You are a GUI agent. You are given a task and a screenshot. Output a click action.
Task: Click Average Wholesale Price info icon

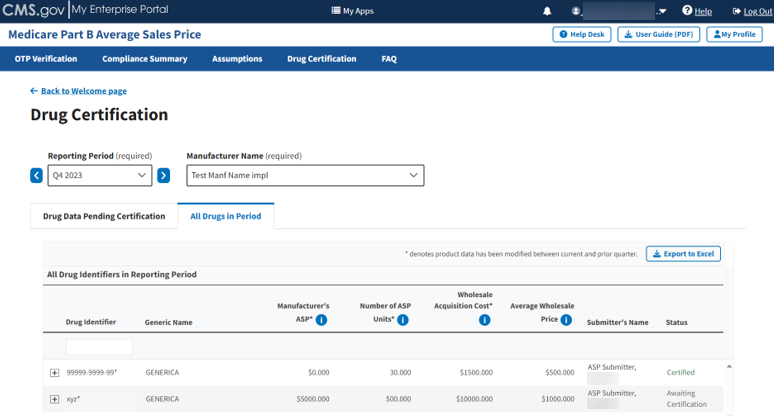point(566,320)
